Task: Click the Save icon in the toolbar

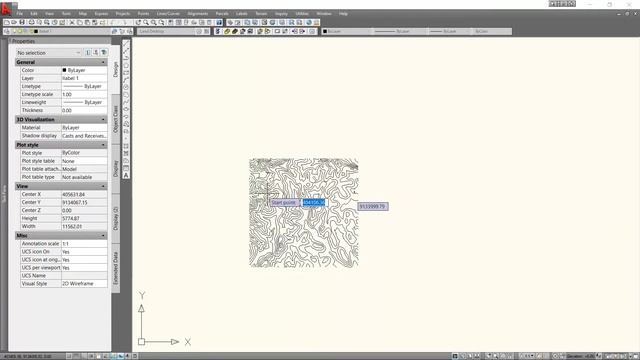Action: [22, 22]
